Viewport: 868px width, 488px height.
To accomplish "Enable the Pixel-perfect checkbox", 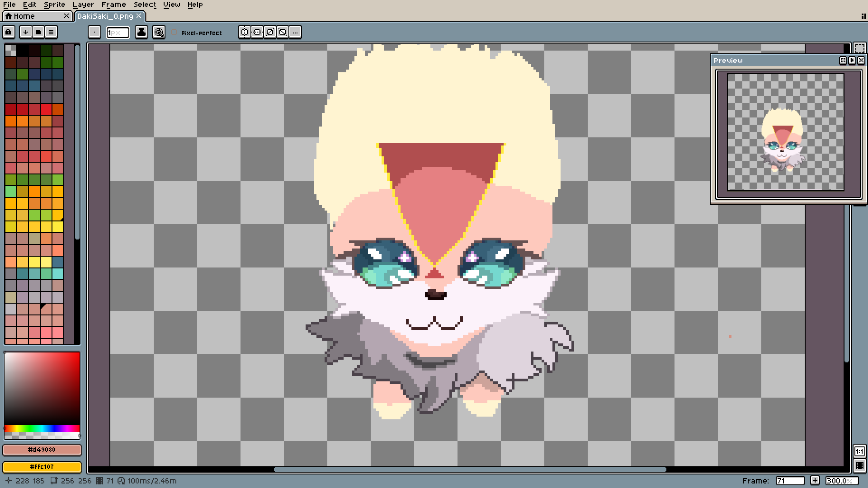I will pyautogui.click(x=175, y=33).
